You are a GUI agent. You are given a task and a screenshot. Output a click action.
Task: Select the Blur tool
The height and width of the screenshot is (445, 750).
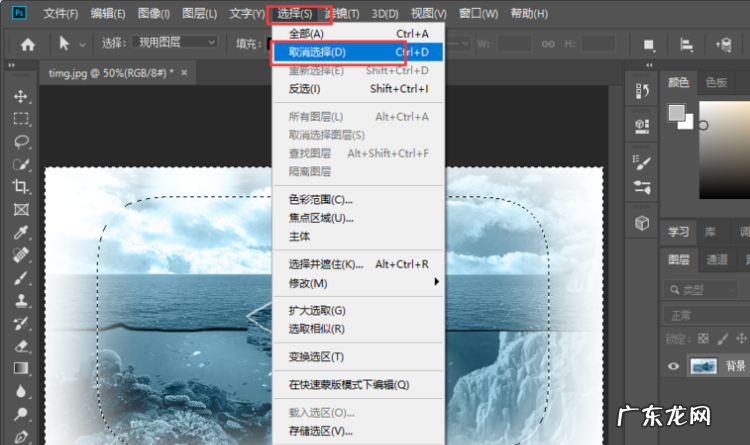point(21,391)
